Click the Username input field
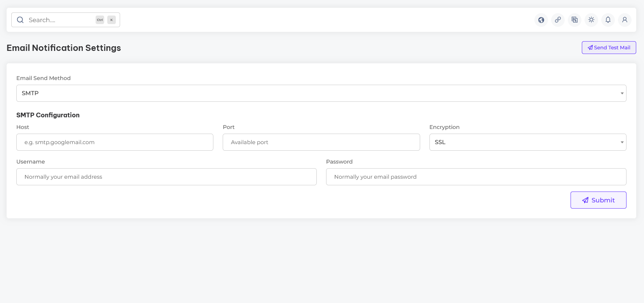 click(x=166, y=177)
